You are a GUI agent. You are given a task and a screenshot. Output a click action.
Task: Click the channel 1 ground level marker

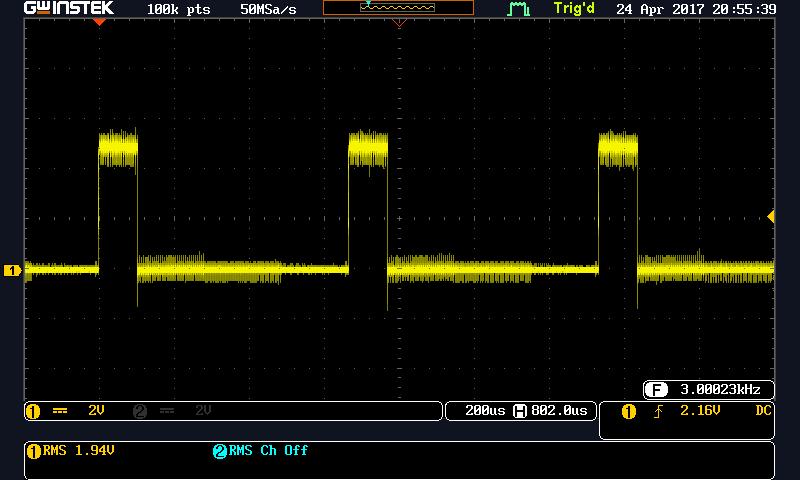(13, 270)
